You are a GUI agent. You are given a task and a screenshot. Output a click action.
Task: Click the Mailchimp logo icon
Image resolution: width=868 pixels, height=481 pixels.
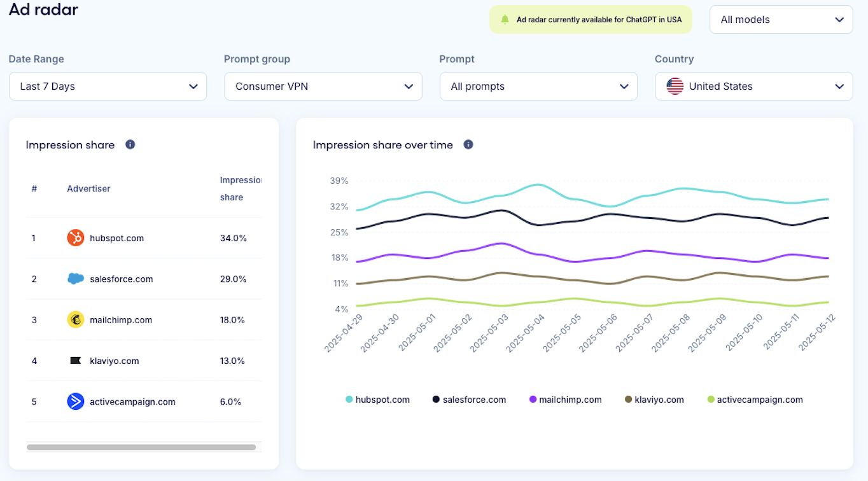[76, 319]
